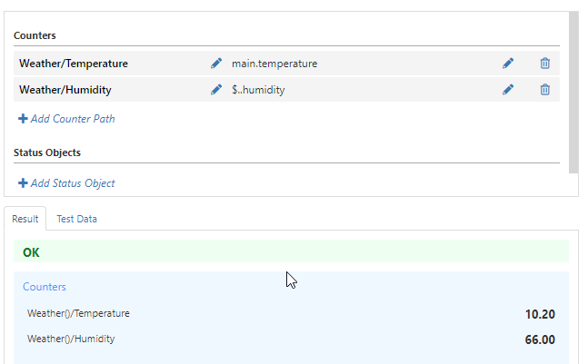Edit the Weather/Humidity counter name pencil
Image resolution: width=588 pixels, height=364 pixels.
(x=216, y=90)
